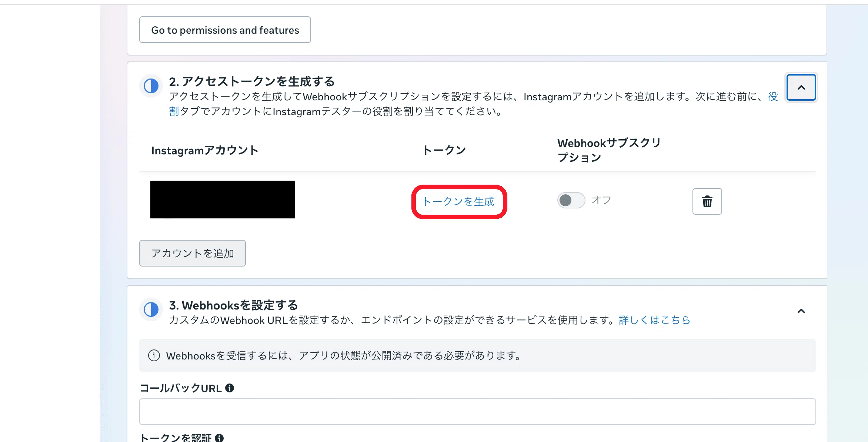
Task: Click the Webhooksを受信するには notice text
Action: pos(344,355)
